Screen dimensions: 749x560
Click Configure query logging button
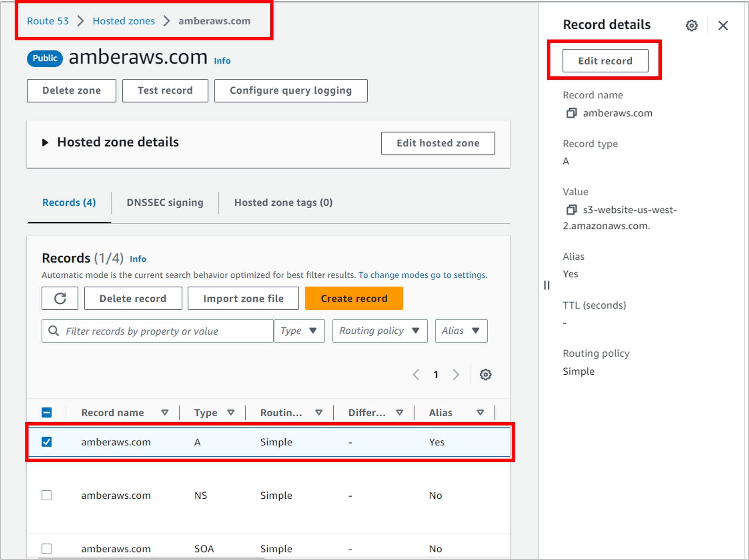pyautogui.click(x=291, y=90)
